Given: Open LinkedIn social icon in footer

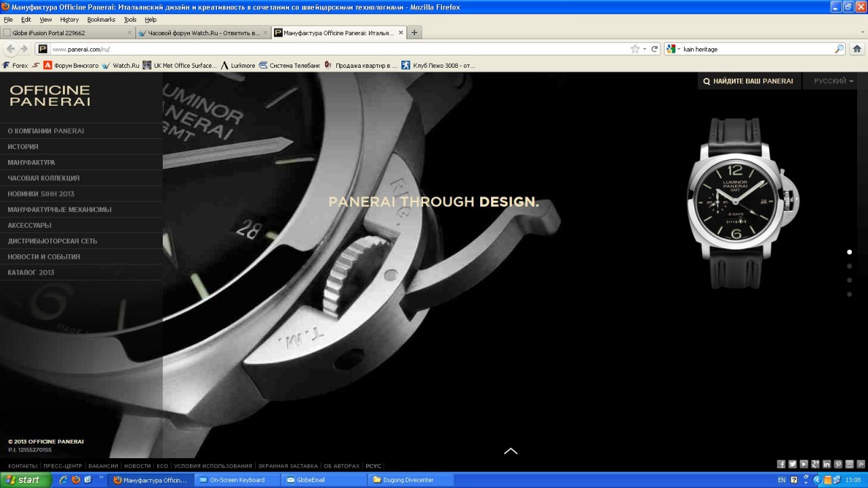Looking at the screenshot, I should pos(827,464).
